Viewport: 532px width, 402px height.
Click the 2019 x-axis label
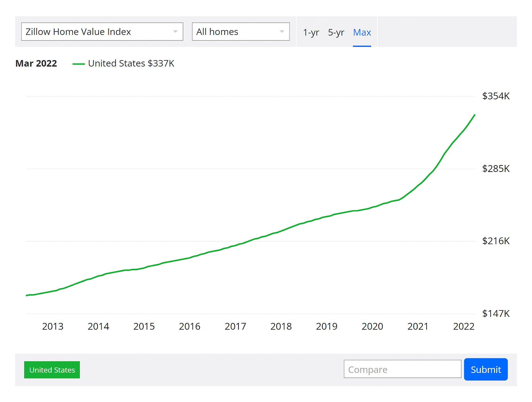point(326,326)
